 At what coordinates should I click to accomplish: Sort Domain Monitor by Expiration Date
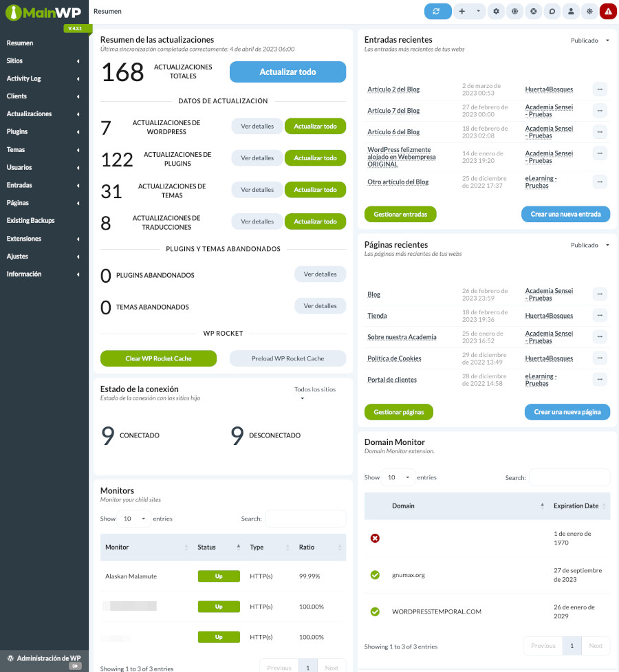(579, 506)
